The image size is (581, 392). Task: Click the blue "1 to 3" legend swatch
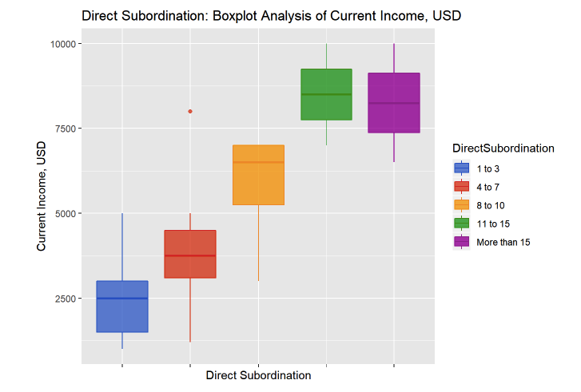click(x=461, y=168)
